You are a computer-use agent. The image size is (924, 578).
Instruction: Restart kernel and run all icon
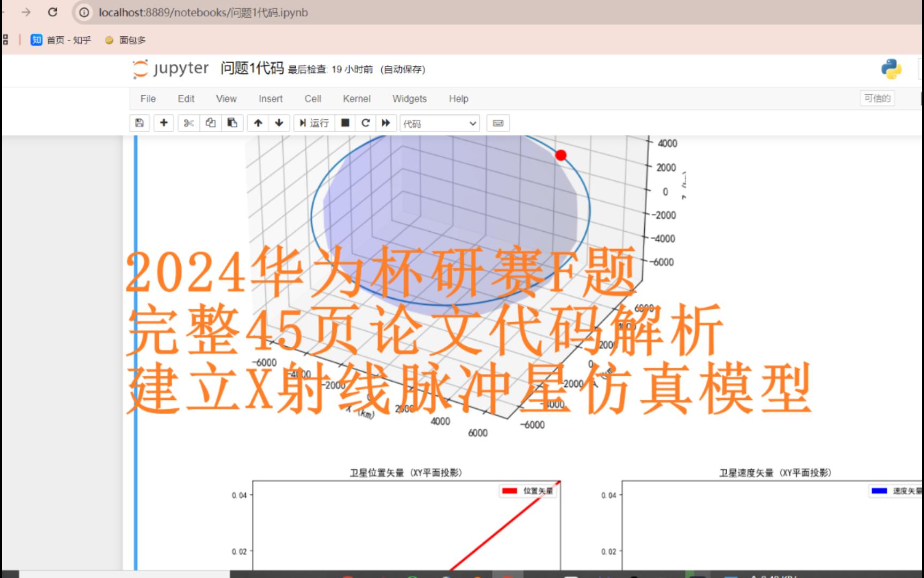(x=386, y=123)
